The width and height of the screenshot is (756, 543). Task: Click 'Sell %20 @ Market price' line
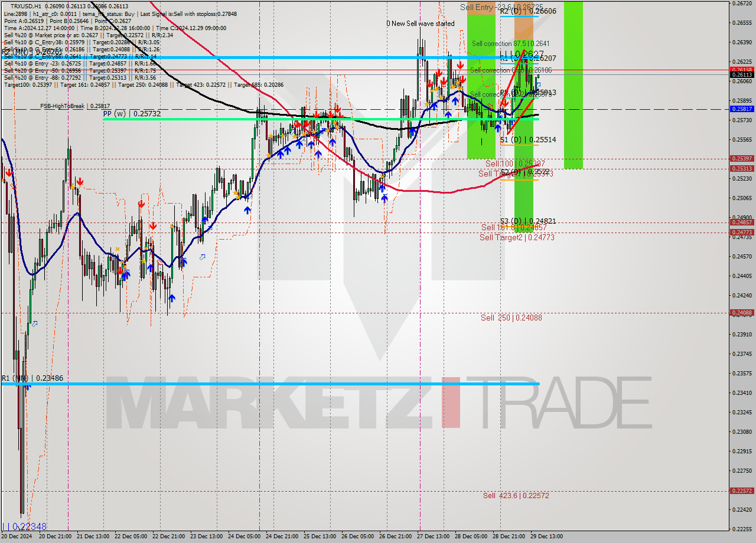[89, 35]
